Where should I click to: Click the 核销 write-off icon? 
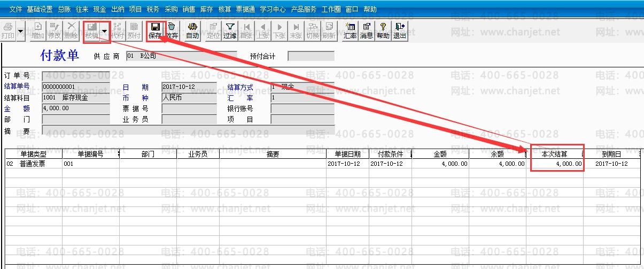click(92, 30)
